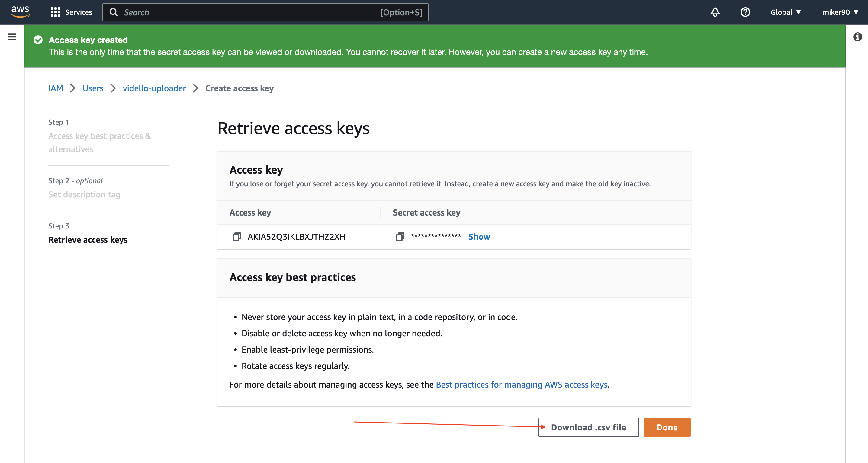Go to IAM breadcrumb
This screenshot has width=868, height=463.
tap(56, 88)
